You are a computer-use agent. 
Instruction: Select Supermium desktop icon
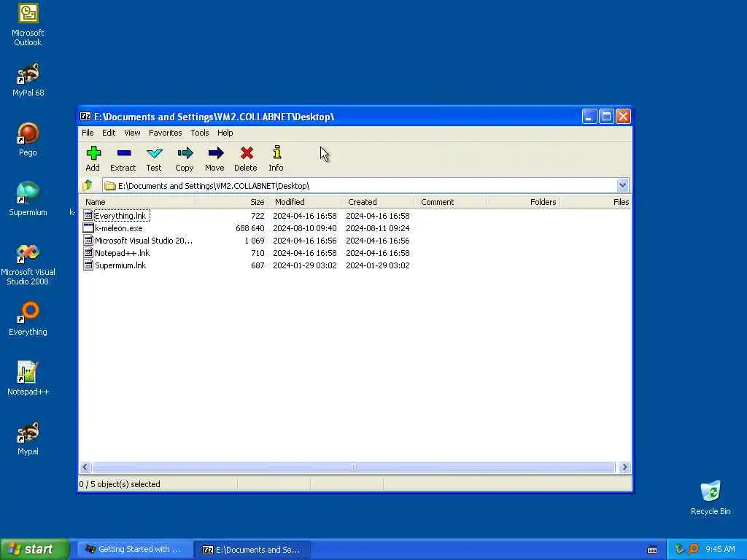28,192
